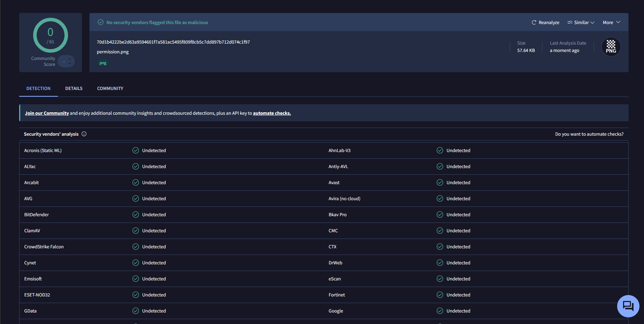Select the DETECTION tab
644x324 pixels.
click(38, 89)
